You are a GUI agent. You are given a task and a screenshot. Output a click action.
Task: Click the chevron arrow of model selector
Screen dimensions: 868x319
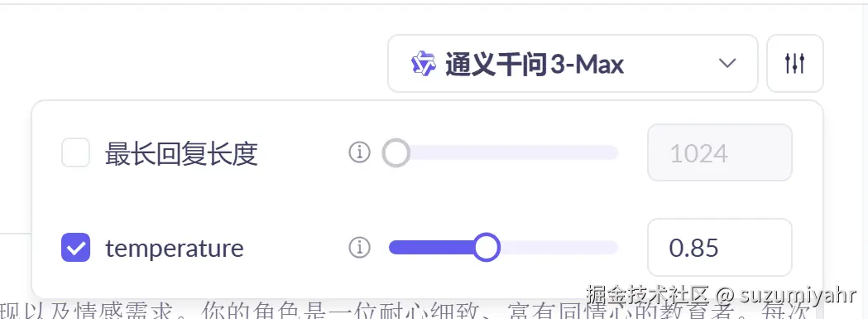click(x=727, y=63)
